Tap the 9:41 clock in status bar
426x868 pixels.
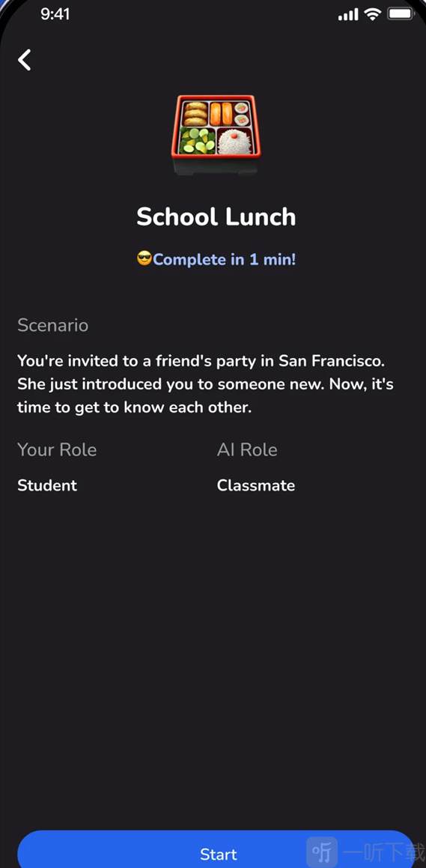click(55, 14)
